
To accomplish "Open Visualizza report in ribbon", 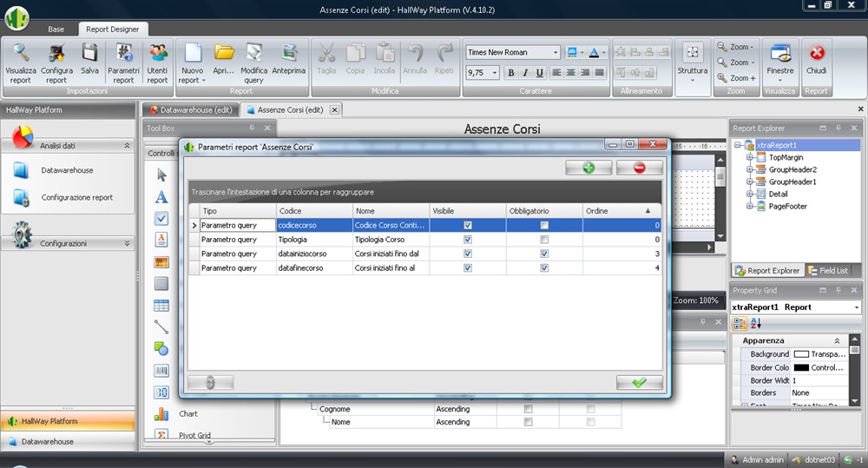I will point(21,63).
